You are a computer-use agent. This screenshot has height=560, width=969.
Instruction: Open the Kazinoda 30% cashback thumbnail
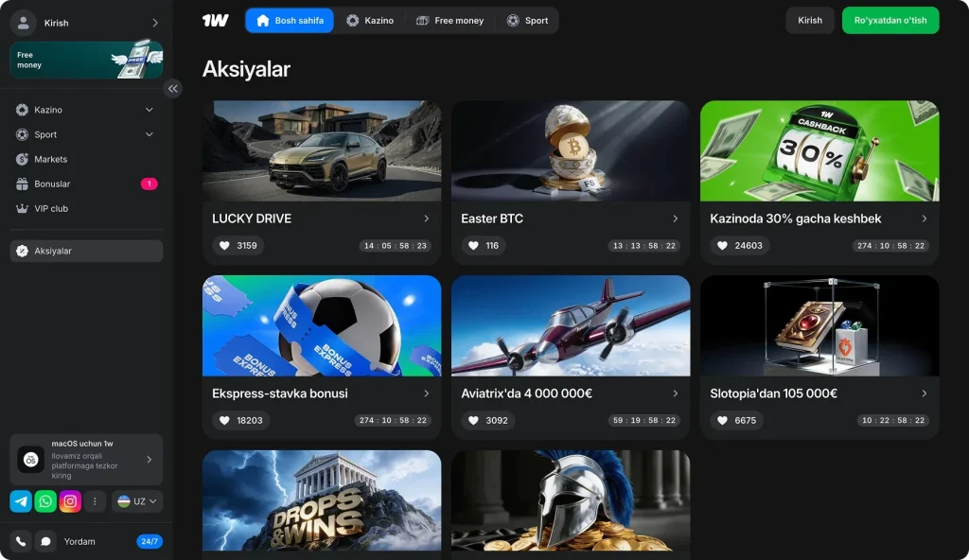click(819, 150)
